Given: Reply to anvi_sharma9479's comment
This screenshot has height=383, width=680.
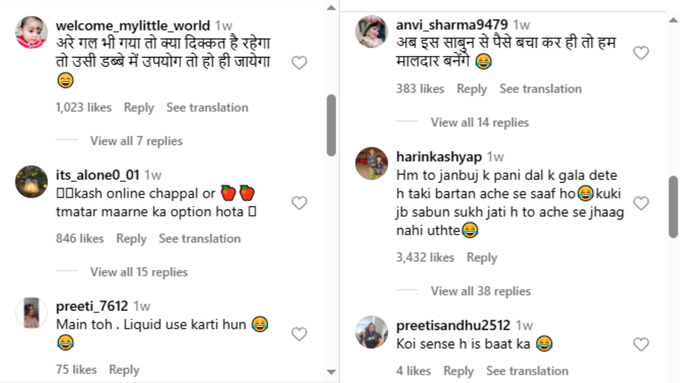Looking at the screenshot, I should tap(472, 89).
